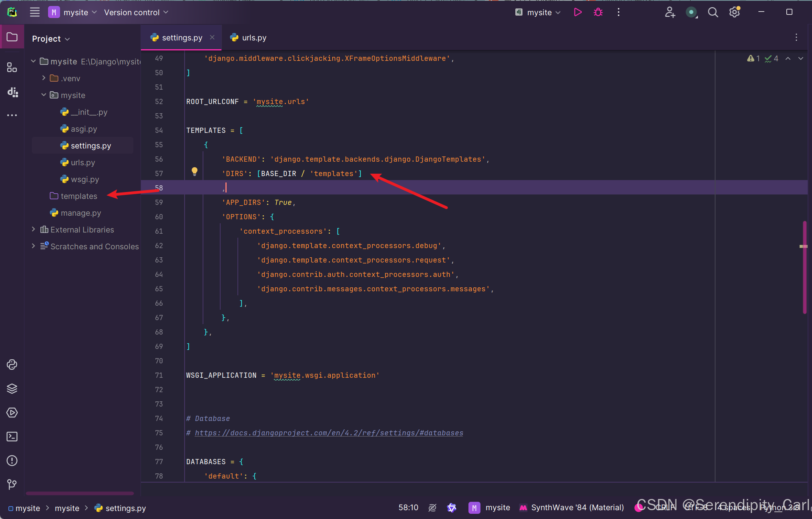Viewport: 812px width, 519px height.
Task: Close the settings.py tab
Action: [212, 37]
